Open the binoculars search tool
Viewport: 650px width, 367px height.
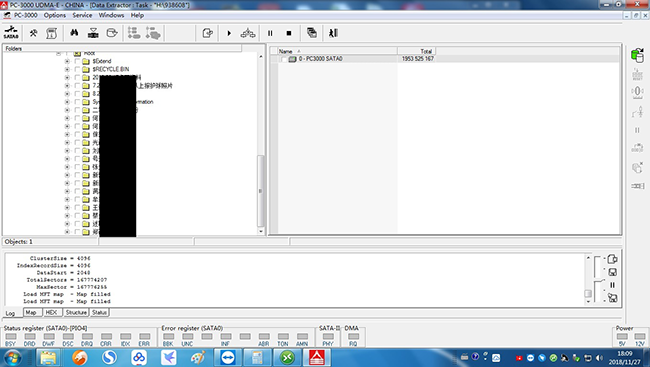(74, 33)
